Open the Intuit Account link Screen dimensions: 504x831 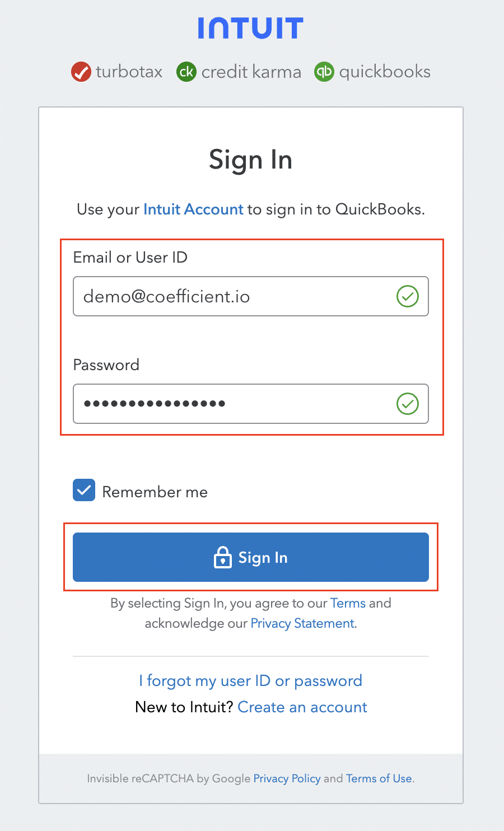[x=193, y=209]
